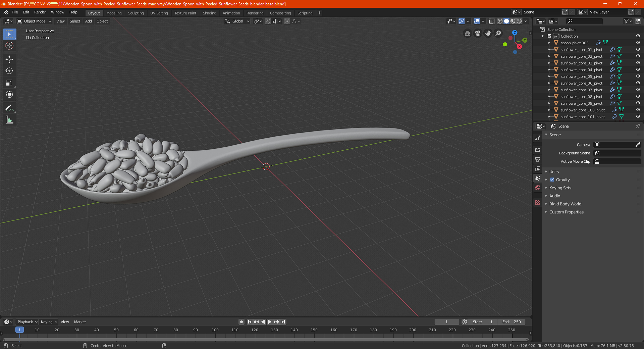Open the Output properties tab
The height and width of the screenshot is (349, 644).
point(538,159)
